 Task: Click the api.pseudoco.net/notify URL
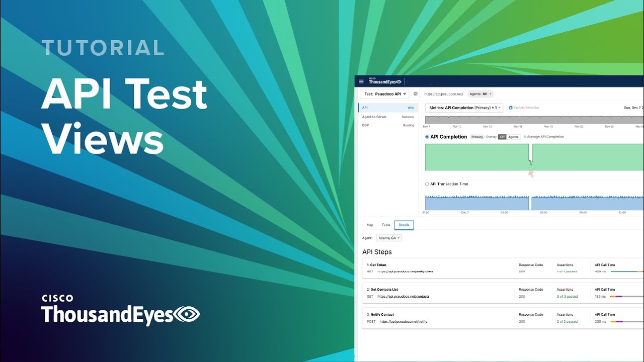click(403, 322)
